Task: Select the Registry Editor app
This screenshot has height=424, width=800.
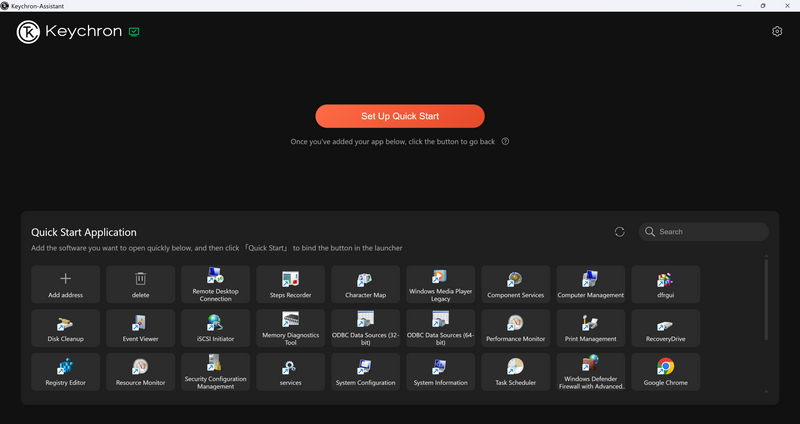Action: point(65,372)
